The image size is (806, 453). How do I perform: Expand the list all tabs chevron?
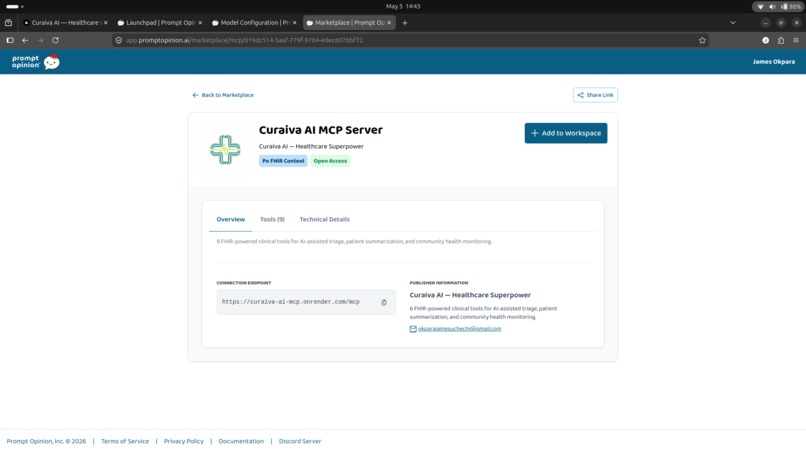click(x=732, y=23)
